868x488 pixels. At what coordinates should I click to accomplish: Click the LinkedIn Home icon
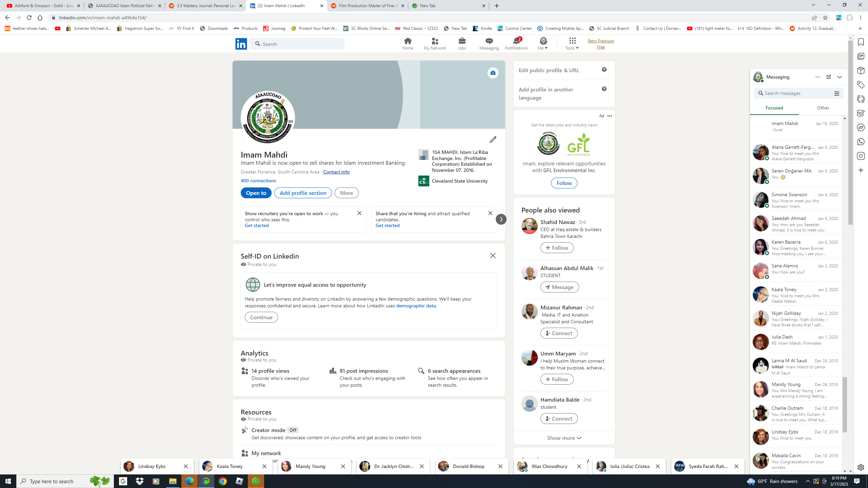click(408, 41)
